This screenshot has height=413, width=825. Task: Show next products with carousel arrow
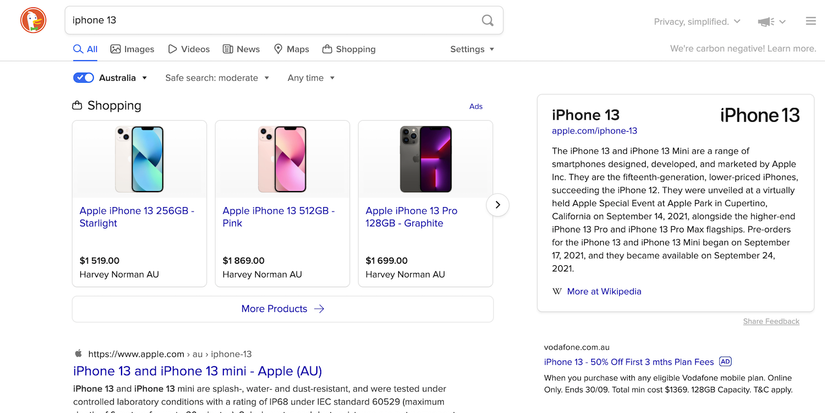click(x=498, y=205)
